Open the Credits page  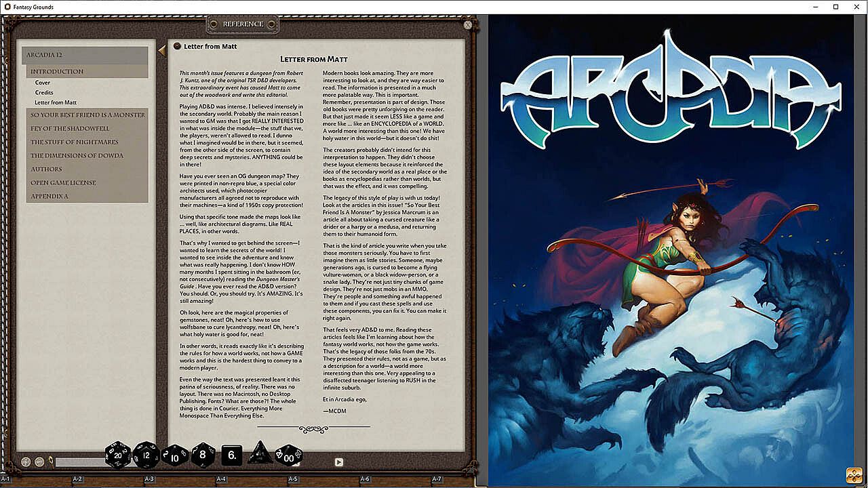(44, 93)
